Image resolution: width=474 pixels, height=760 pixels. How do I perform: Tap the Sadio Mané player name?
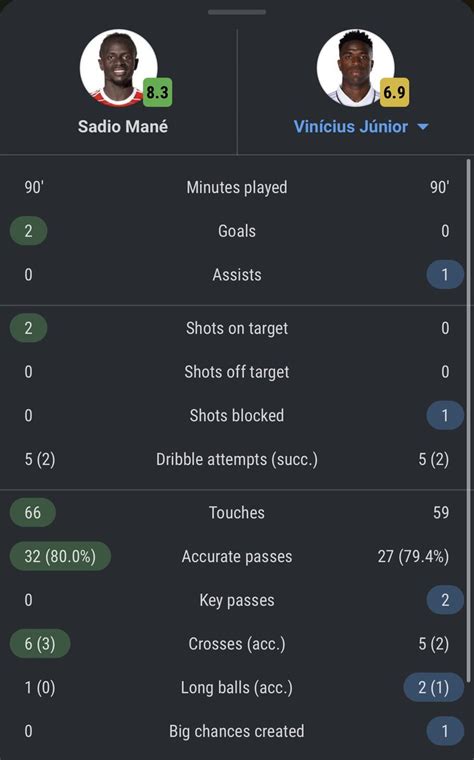123,127
